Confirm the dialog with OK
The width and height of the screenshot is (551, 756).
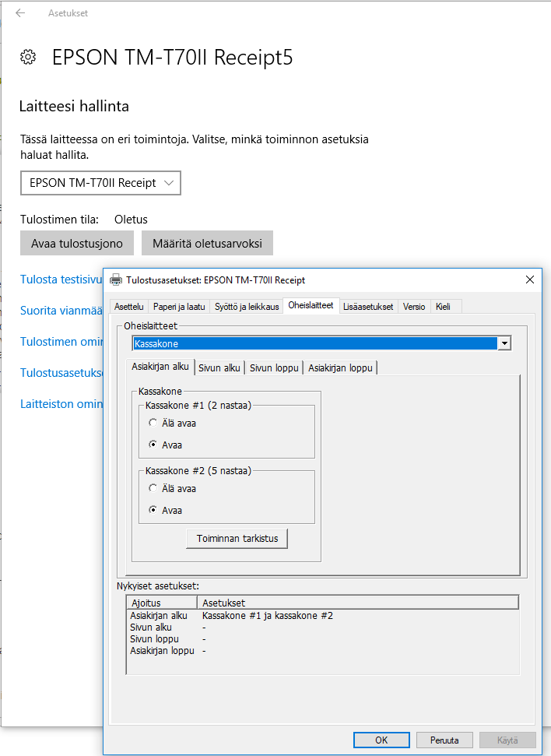click(381, 740)
